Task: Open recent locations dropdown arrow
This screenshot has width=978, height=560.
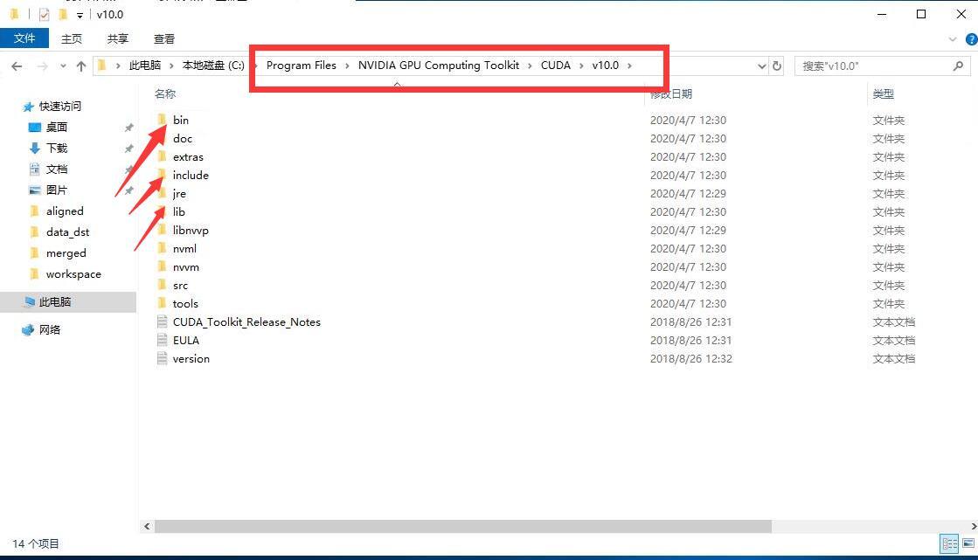Action: [x=63, y=66]
